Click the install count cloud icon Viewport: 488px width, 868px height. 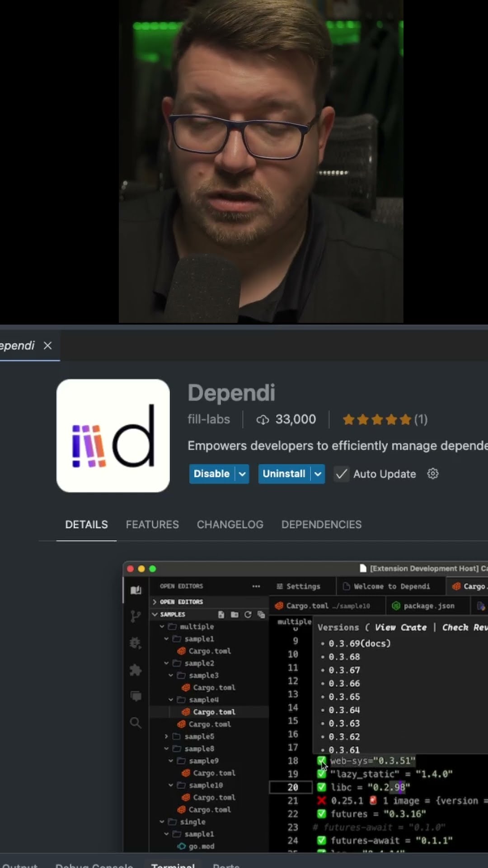click(x=263, y=420)
